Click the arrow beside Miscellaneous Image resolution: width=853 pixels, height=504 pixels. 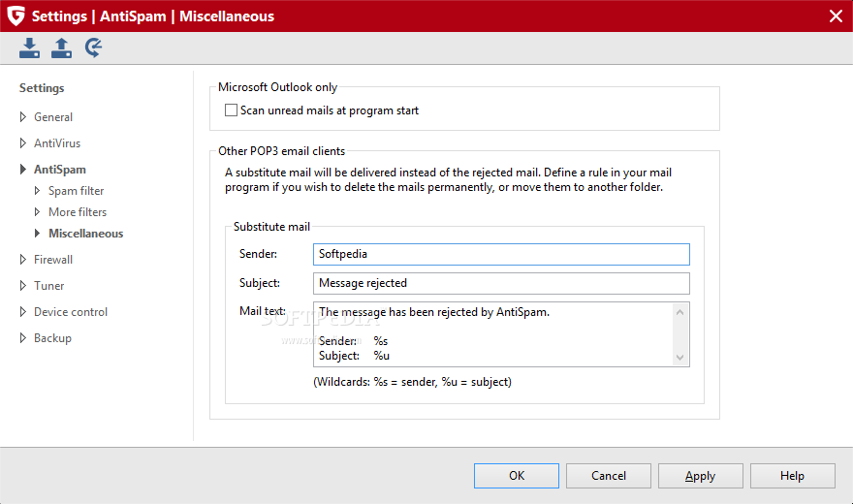(x=37, y=233)
